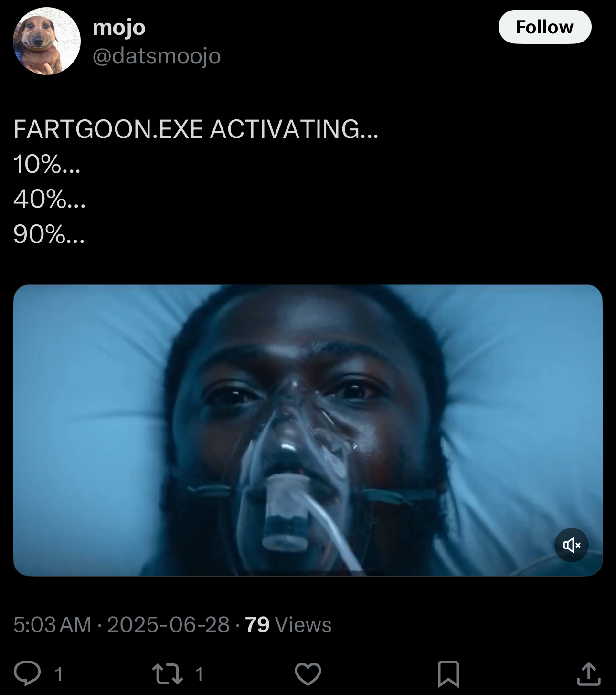Image resolution: width=616 pixels, height=695 pixels.
Task: Click the 10%... text line
Action: tap(47, 164)
